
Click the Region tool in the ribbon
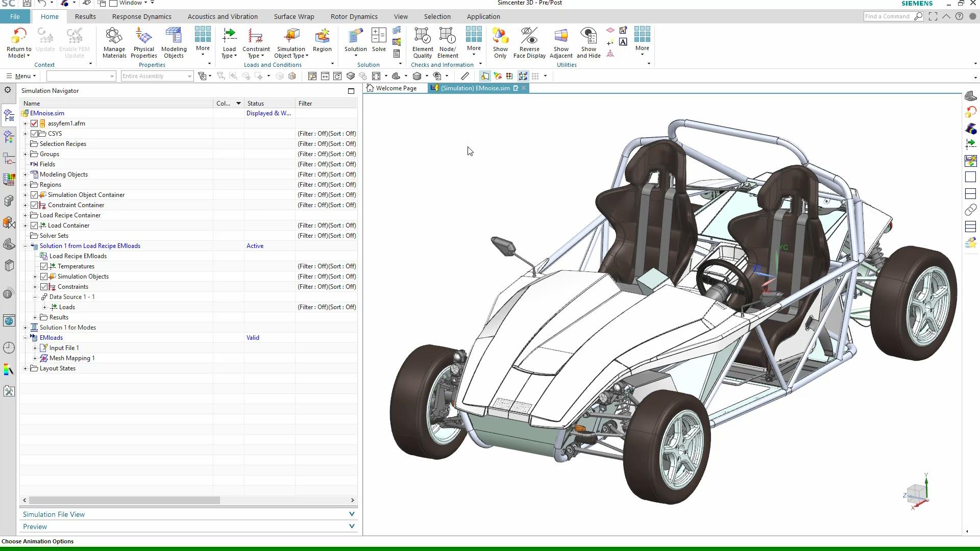pyautogui.click(x=322, y=41)
